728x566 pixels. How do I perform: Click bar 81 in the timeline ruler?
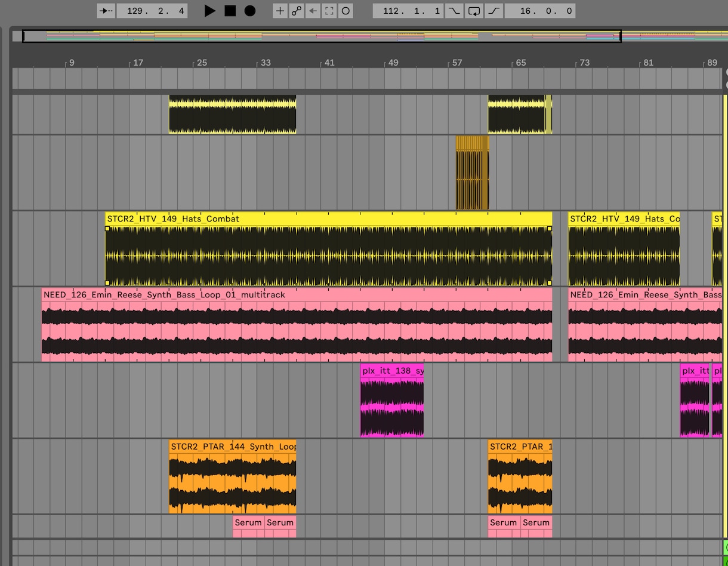649,63
